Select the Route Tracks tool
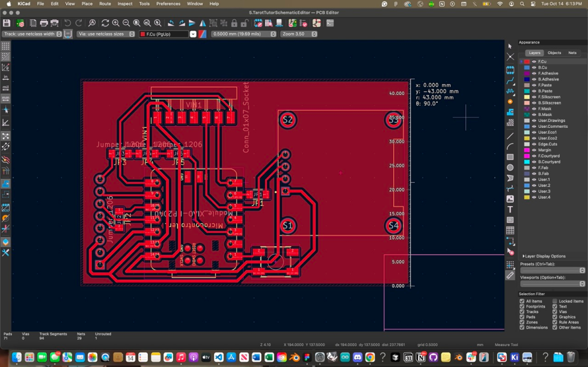This screenshot has height=367, width=588. (x=510, y=80)
